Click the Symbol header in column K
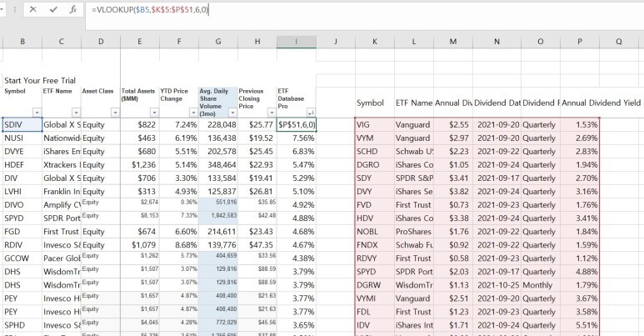The height and width of the screenshot is (336, 644). (x=375, y=103)
